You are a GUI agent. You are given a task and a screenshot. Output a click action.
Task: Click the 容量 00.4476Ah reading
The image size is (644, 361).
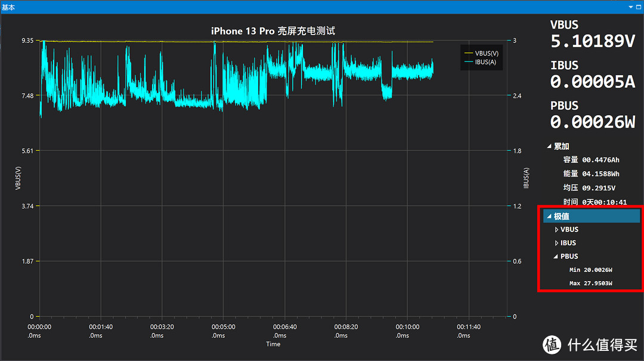pos(591,160)
